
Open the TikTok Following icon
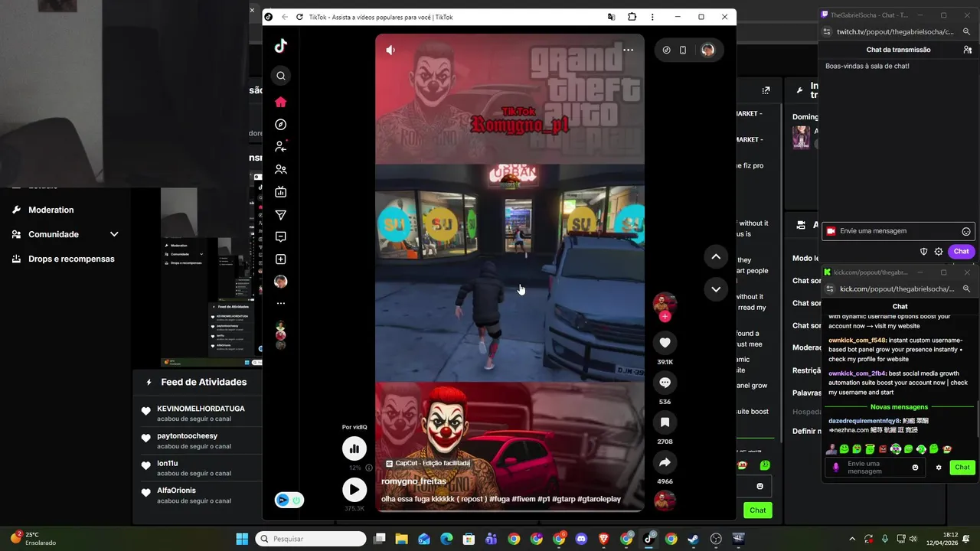[281, 146]
